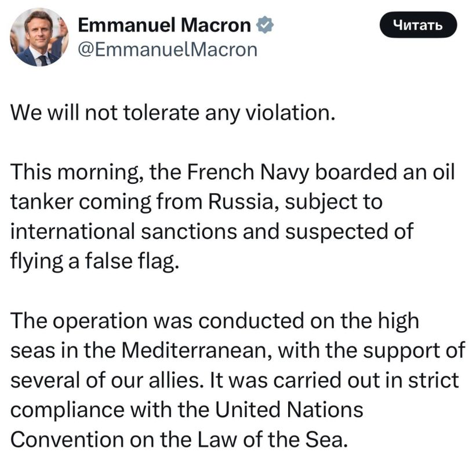Click the sentence mentioning the French Navy
The height and width of the screenshot is (464, 476).
pyautogui.click(x=232, y=172)
